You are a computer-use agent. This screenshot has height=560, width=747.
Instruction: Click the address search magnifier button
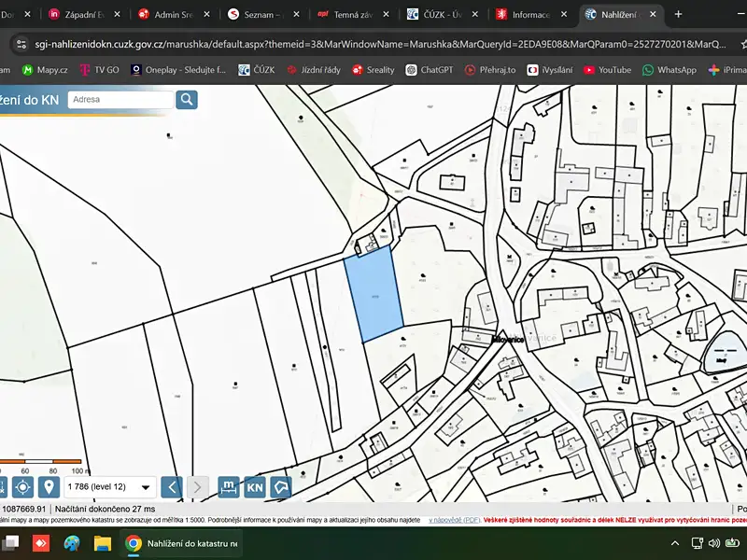tap(187, 100)
